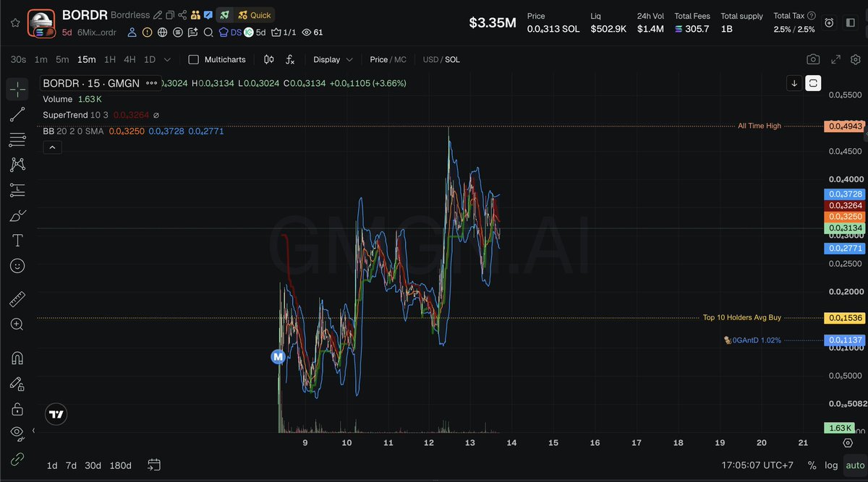Image resolution: width=868 pixels, height=482 pixels.
Task: Select the ruler measure tool
Action: (17, 299)
